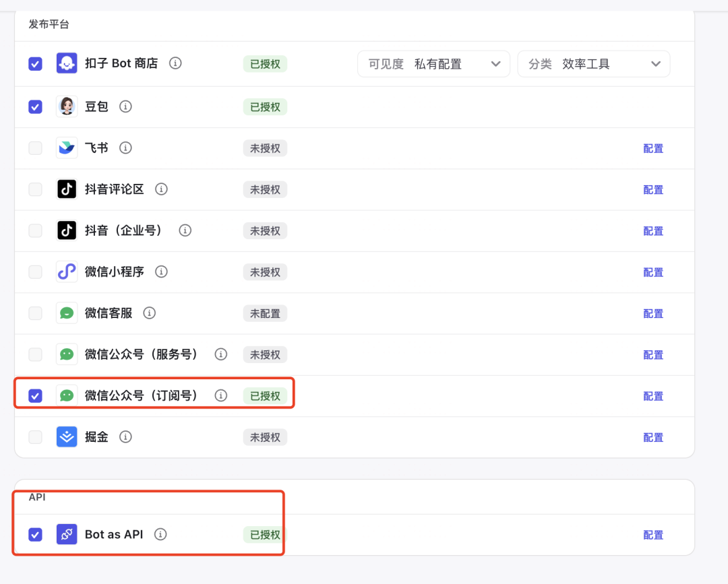Open the 可见度 私有配置 dropdown
The width and height of the screenshot is (728, 584).
coord(433,64)
